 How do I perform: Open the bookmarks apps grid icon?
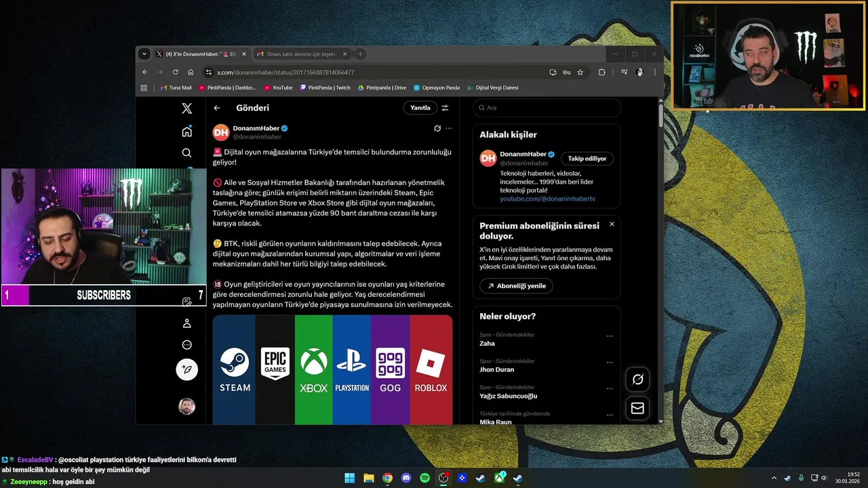(x=144, y=87)
